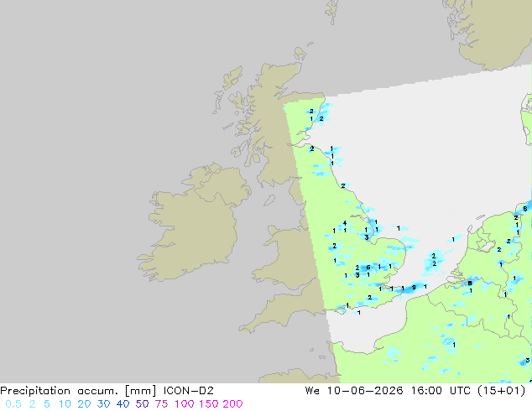Choose the 200 legend value
532x411 pixels.
pyautogui.click(x=232, y=404)
